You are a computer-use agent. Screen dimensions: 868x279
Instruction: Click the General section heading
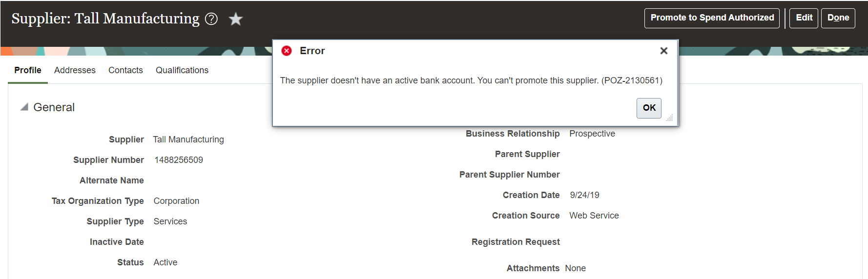54,107
